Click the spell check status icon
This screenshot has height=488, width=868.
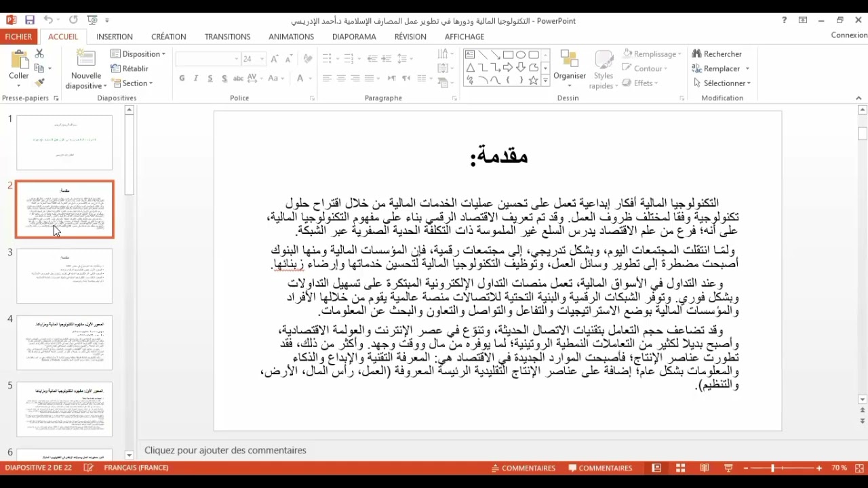(88, 468)
